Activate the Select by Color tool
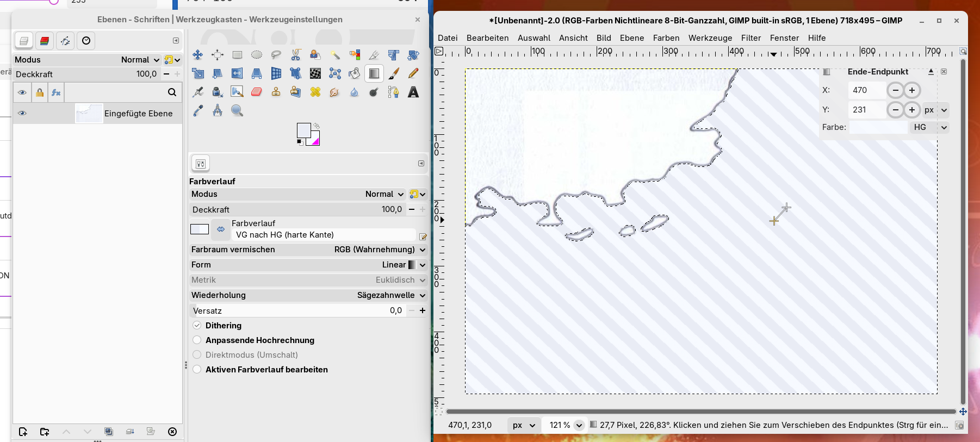 (355, 55)
